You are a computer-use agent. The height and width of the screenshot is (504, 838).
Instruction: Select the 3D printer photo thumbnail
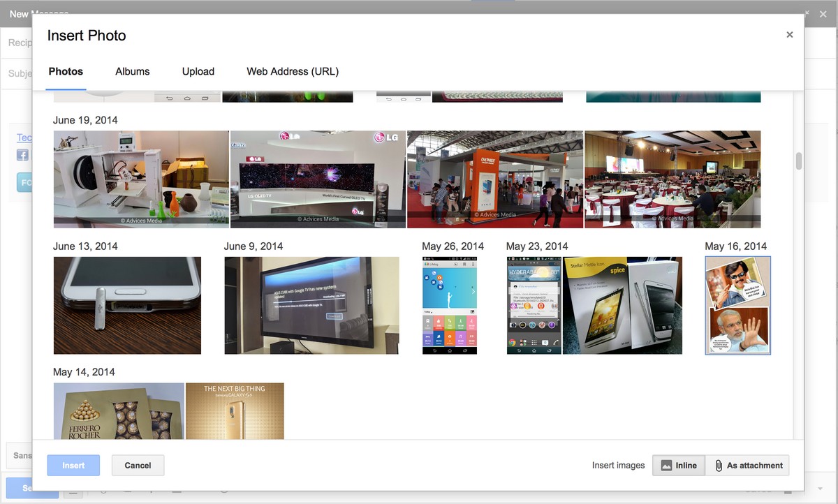[x=141, y=179]
